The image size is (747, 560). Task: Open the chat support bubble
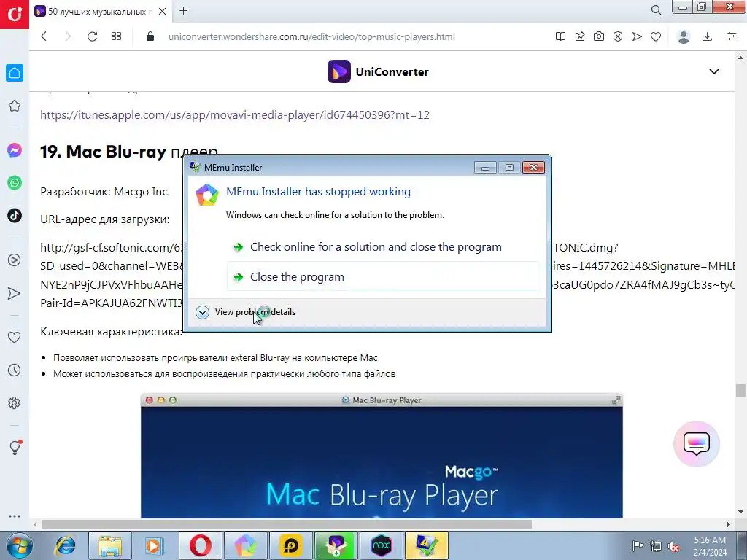click(697, 444)
